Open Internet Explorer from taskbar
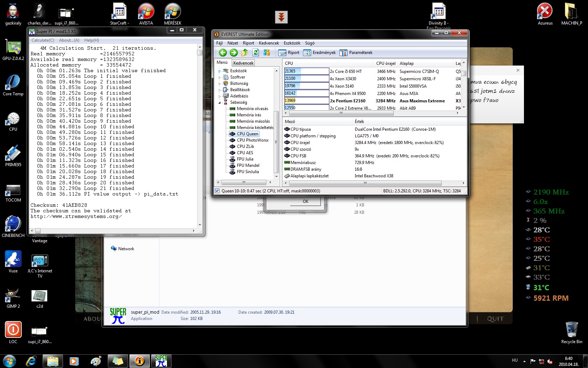 tap(31, 361)
